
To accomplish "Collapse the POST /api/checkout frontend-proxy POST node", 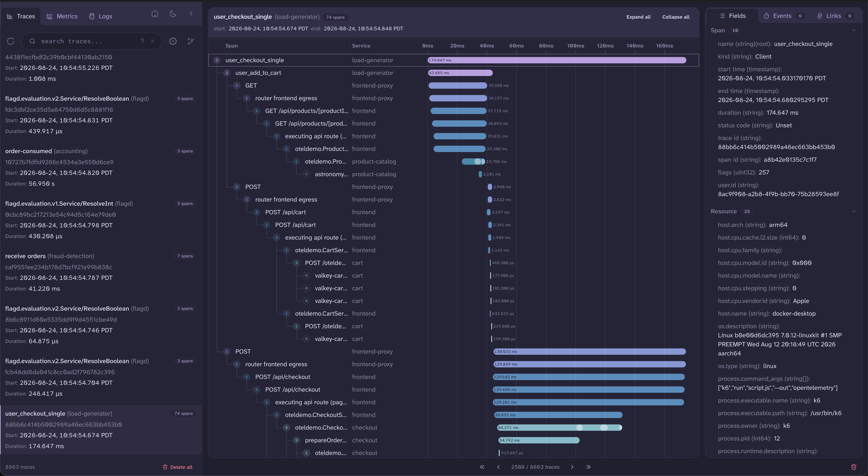I will [x=227, y=352].
